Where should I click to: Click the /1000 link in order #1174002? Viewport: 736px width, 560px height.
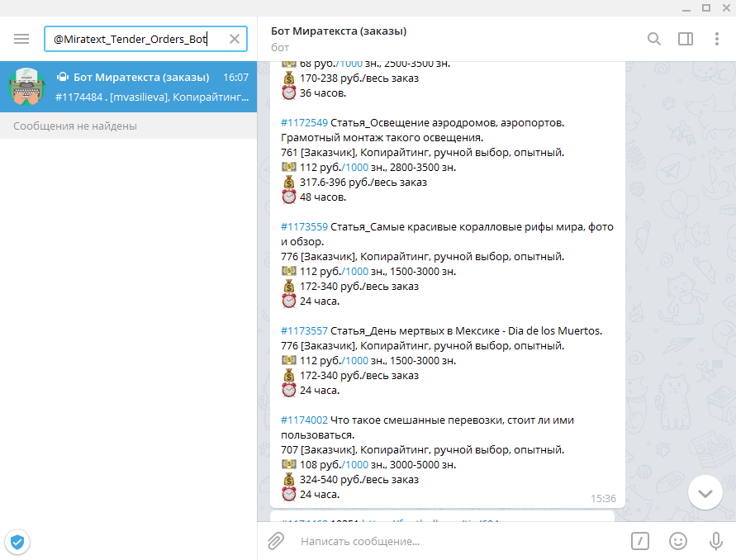pyautogui.click(x=355, y=465)
